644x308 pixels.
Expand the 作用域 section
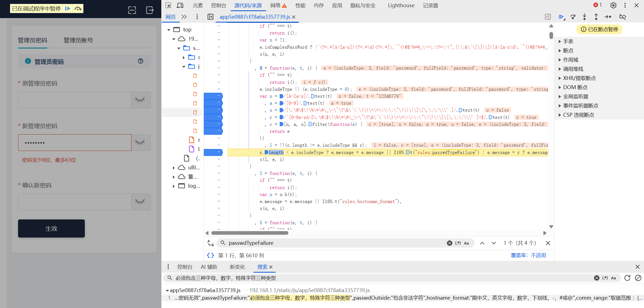pos(571,60)
